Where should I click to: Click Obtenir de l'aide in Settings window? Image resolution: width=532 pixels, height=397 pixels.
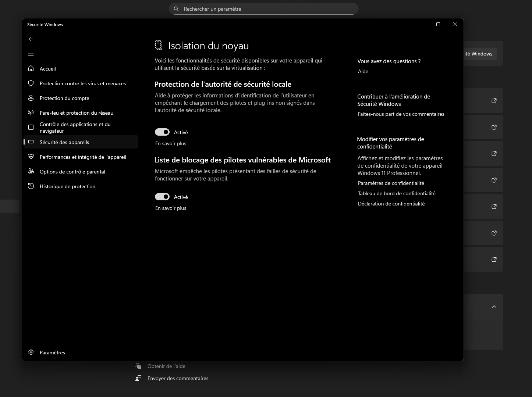(166, 366)
